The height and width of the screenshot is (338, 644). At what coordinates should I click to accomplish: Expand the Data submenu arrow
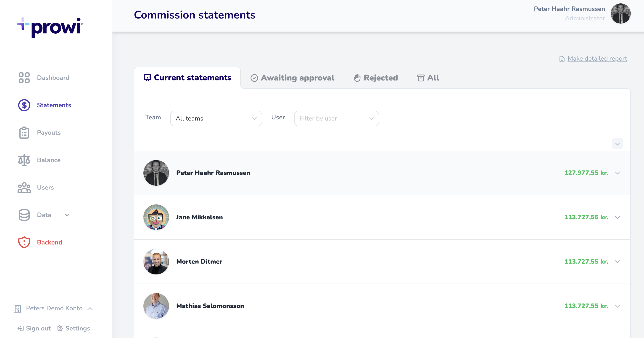click(67, 215)
